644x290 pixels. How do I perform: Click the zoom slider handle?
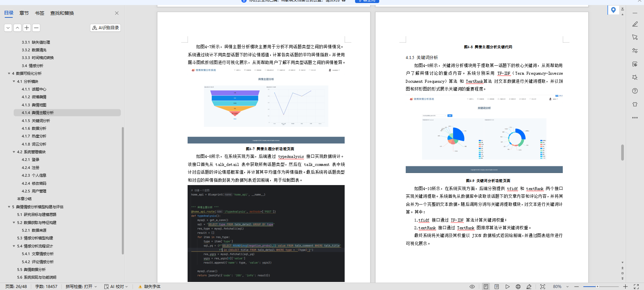[x=597, y=287]
